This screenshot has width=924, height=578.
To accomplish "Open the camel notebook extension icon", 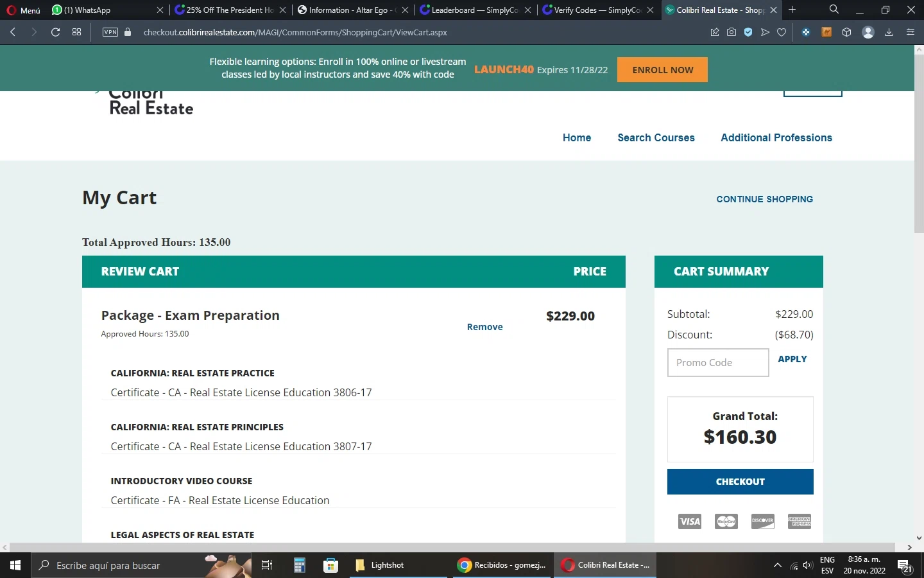I will click(826, 32).
